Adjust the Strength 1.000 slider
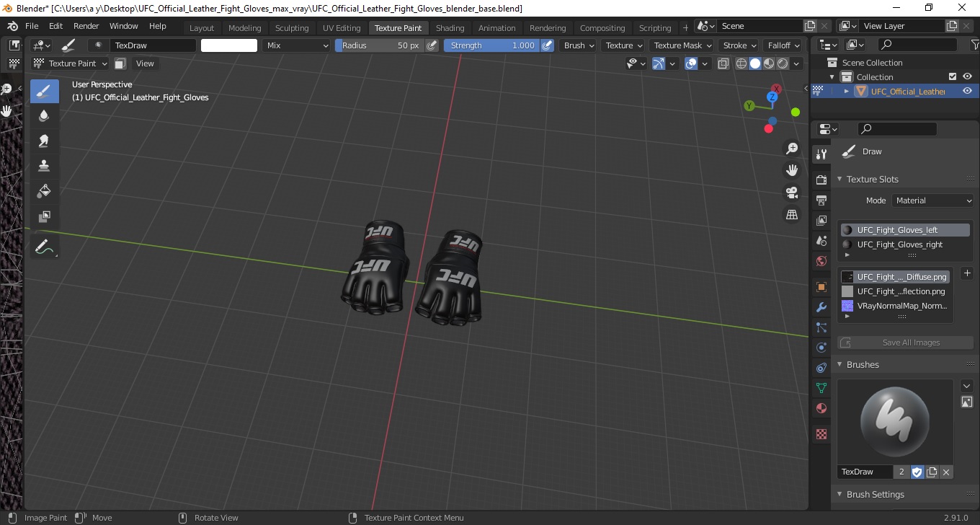This screenshot has width=980, height=525. point(491,45)
